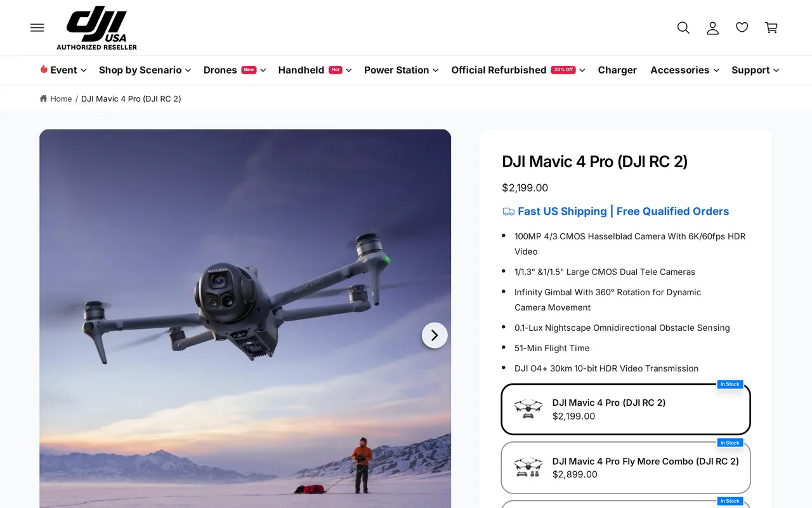Open the Handheld menu label
Screen dimensions: 812x508
coord(301,70)
